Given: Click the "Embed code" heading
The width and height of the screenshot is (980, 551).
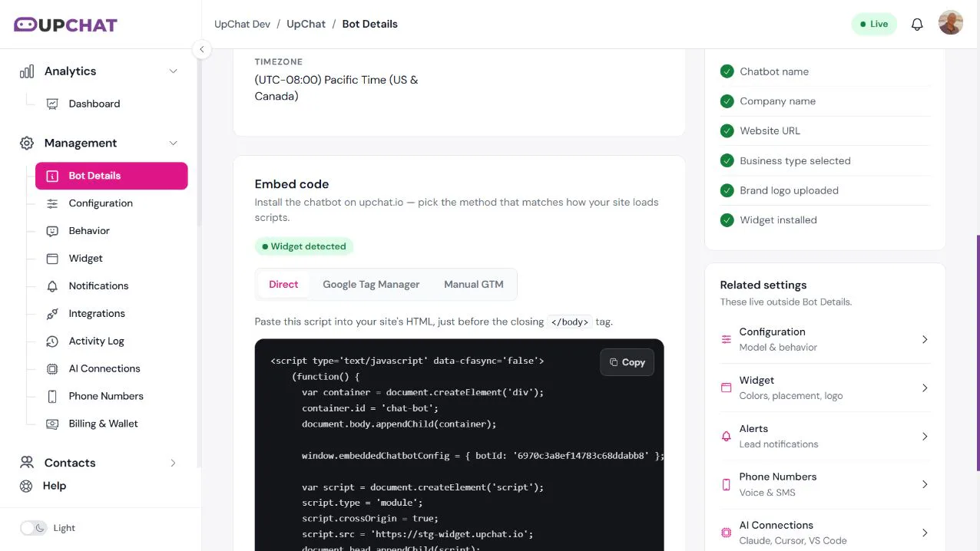Looking at the screenshot, I should tap(292, 184).
